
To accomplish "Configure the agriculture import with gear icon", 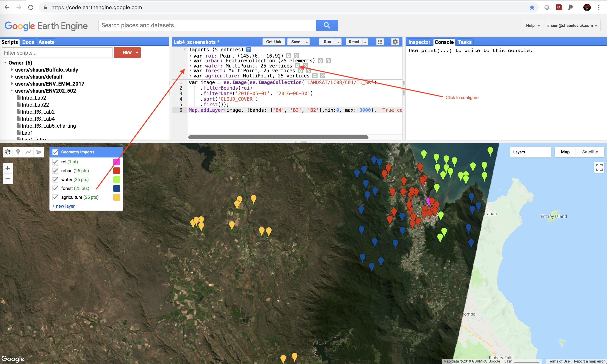I will tap(315, 76).
